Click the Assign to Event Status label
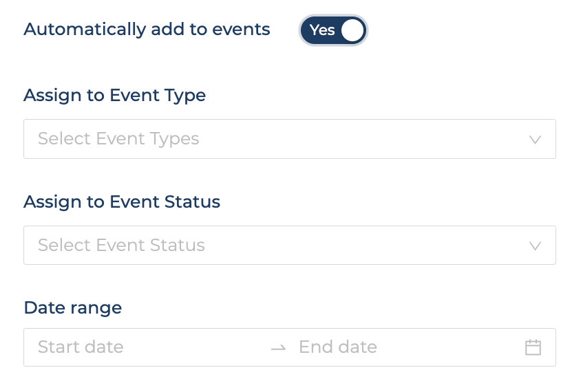This screenshot has height=392, width=581. pos(122,202)
